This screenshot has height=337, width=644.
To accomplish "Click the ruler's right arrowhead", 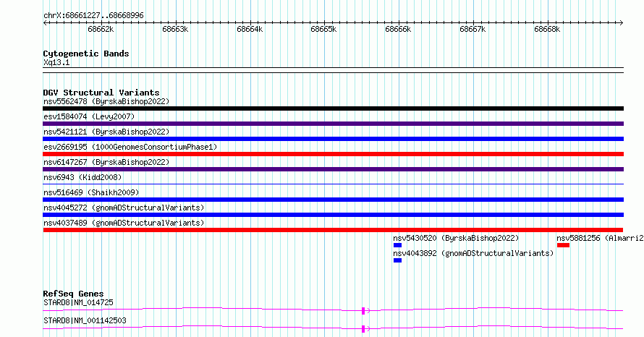I will [x=622, y=23].
